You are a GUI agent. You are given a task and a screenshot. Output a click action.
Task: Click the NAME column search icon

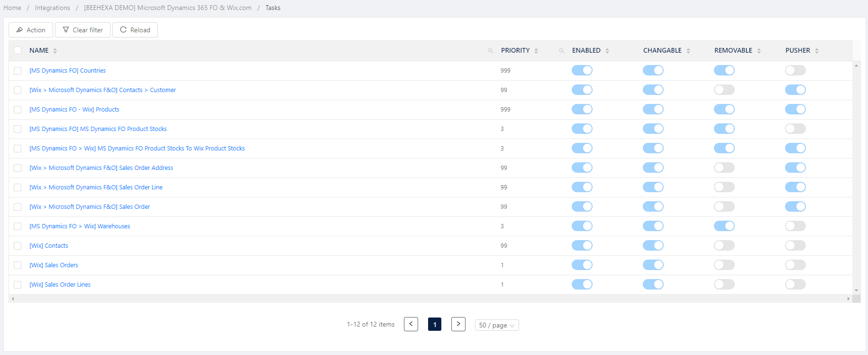click(x=490, y=51)
